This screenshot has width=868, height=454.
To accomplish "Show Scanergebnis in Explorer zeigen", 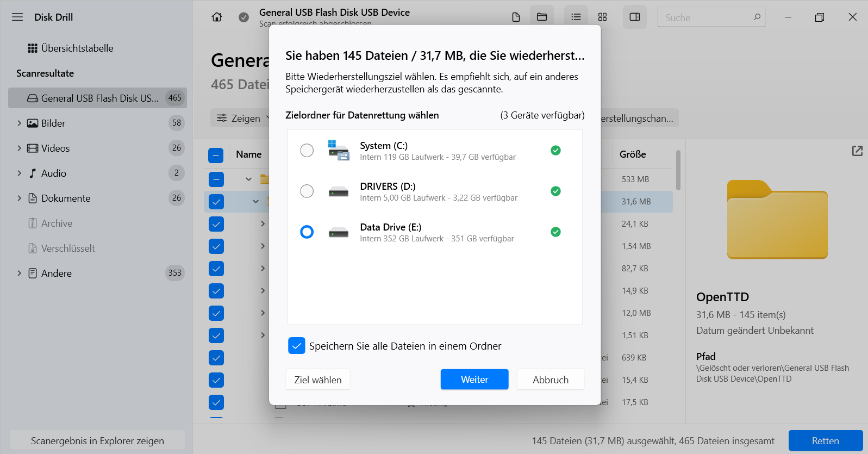I will coord(97,441).
